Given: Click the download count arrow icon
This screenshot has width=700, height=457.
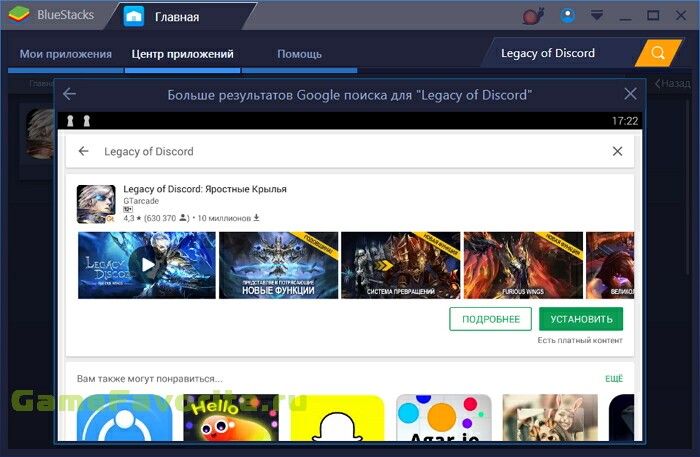Looking at the screenshot, I should tap(256, 218).
